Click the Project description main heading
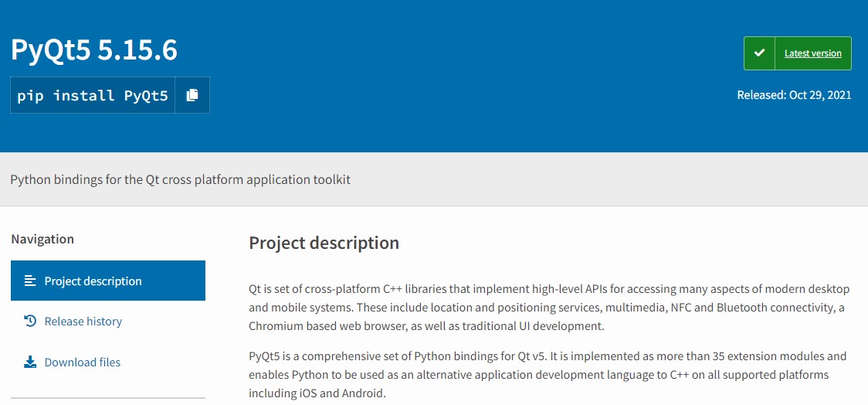This screenshot has width=868, height=405. [324, 243]
